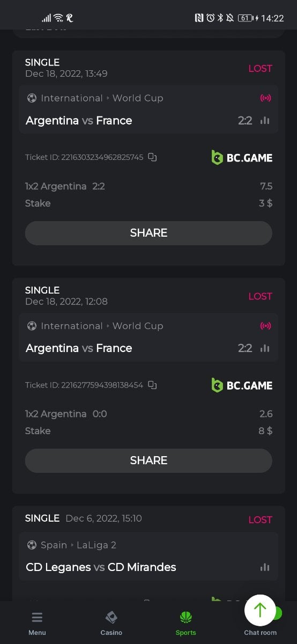Open the Menu hamburger tab

click(x=37, y=624)
